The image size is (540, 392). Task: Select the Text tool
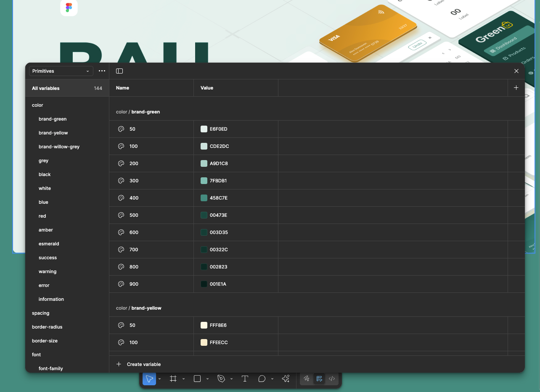tap(245, 379)
